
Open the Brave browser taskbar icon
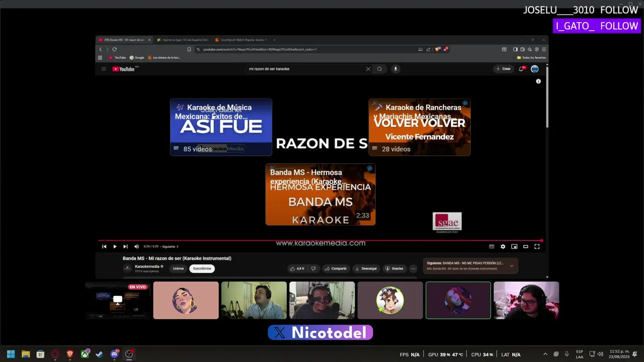[x=70, y=354]
